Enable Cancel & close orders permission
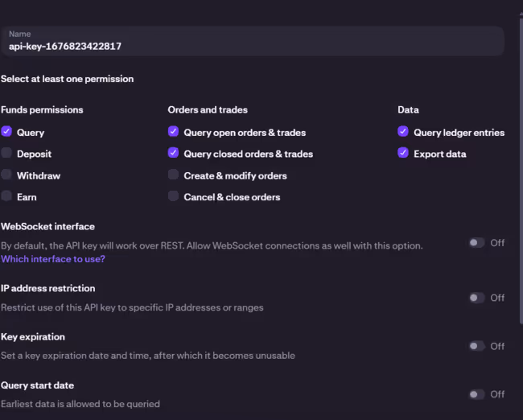Image resolution: width=523 pixels, height=420 pixels. [x=173, y=196]
